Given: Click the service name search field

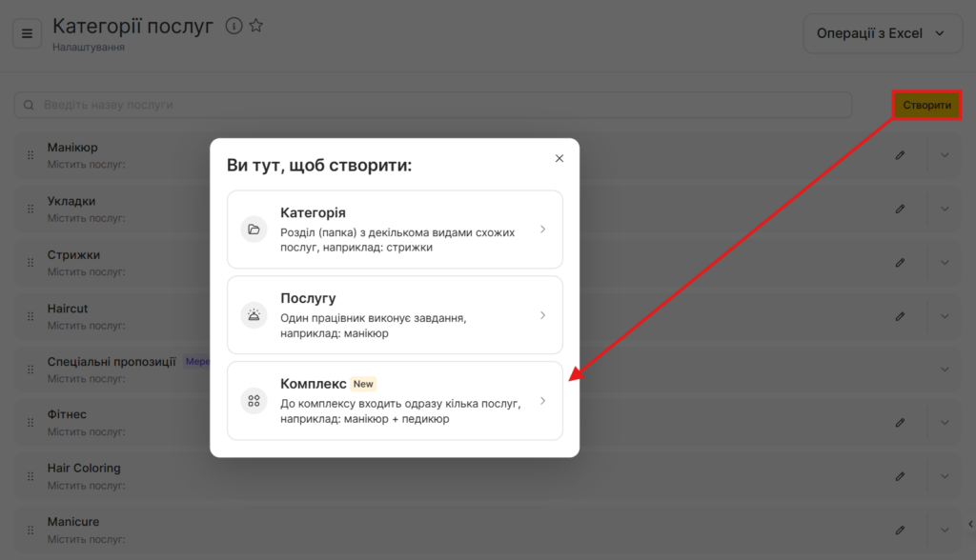Looking at the screenshot, I should pyautogui.click(x=434, y=105).
